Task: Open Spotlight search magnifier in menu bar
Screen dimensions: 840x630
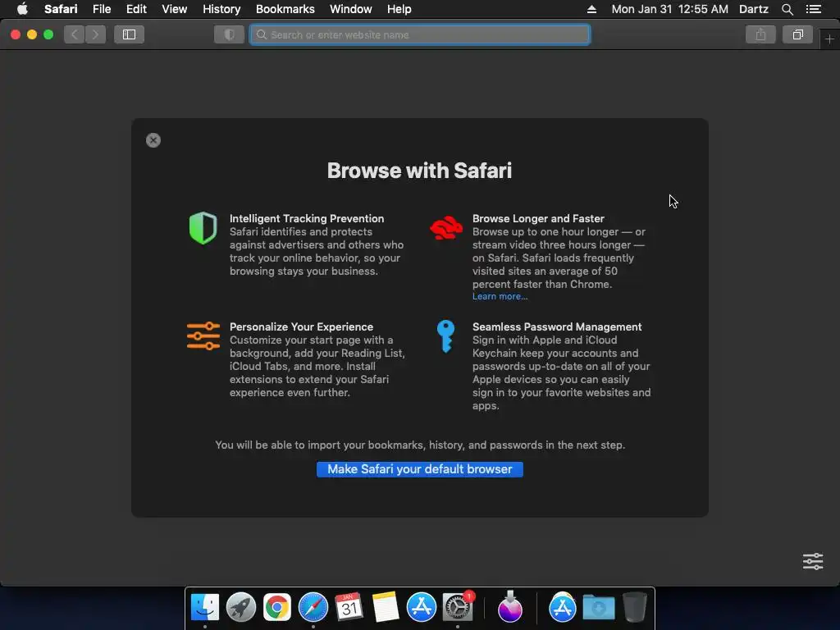Action: click(x=787, y=9)
